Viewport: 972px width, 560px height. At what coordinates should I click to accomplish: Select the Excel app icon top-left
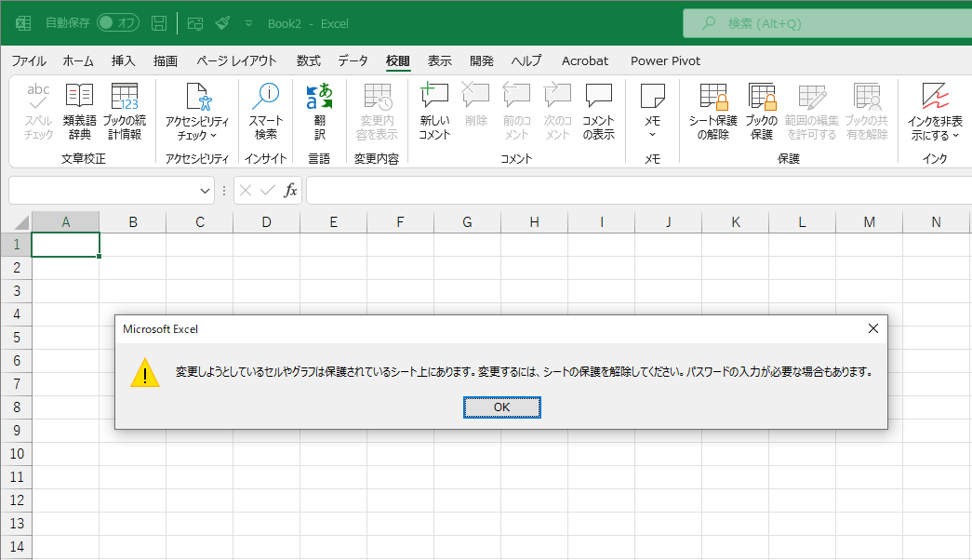click(22, 22)
